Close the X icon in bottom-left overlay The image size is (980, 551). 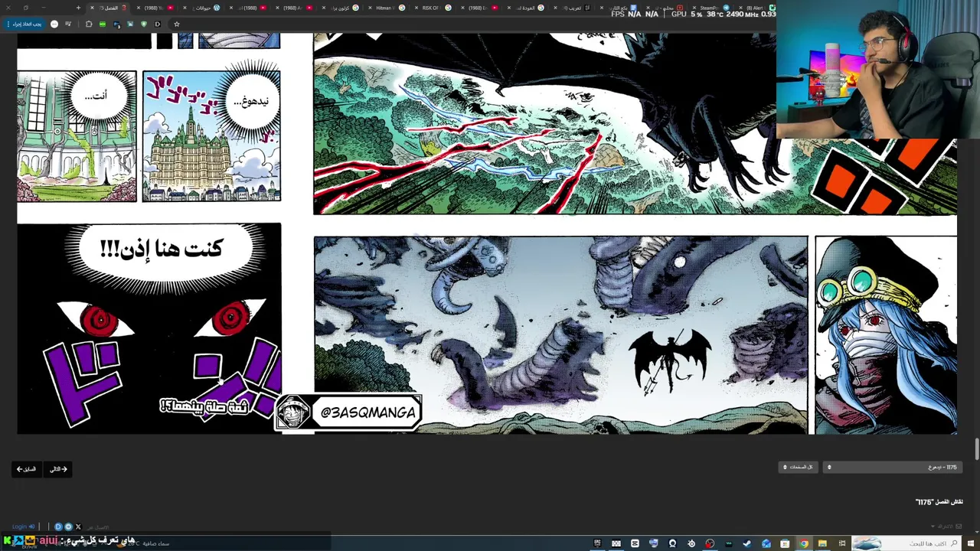pyautogui.click(x=78, y=527)
